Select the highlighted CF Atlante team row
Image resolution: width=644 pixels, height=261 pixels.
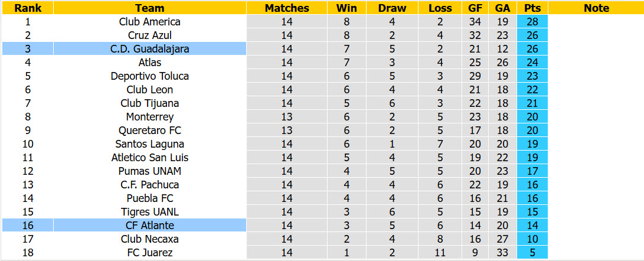point(124,225)
